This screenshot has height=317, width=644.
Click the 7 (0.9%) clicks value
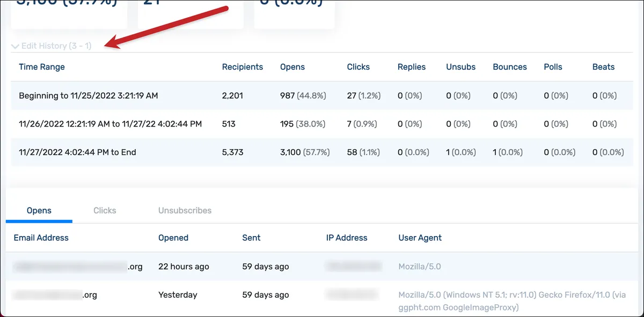click(362, 124)
